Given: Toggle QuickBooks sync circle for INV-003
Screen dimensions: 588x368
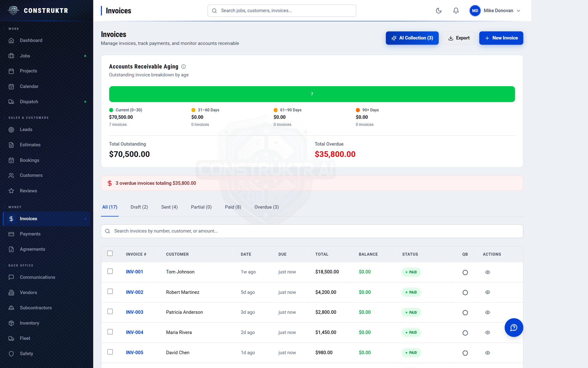Looking at the screenshot, I should pyautogui.click(x=465, y=313).
